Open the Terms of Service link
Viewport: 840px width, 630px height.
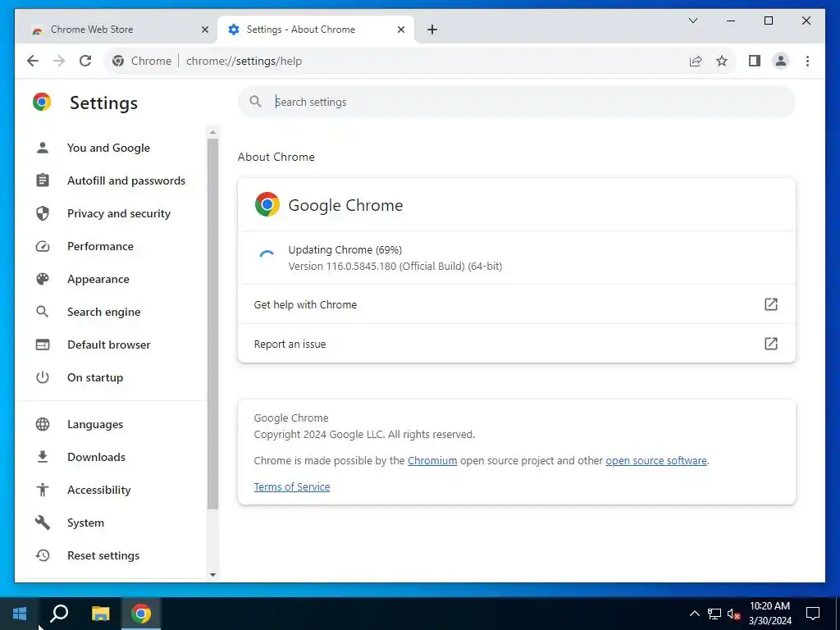tap(291, 487)
